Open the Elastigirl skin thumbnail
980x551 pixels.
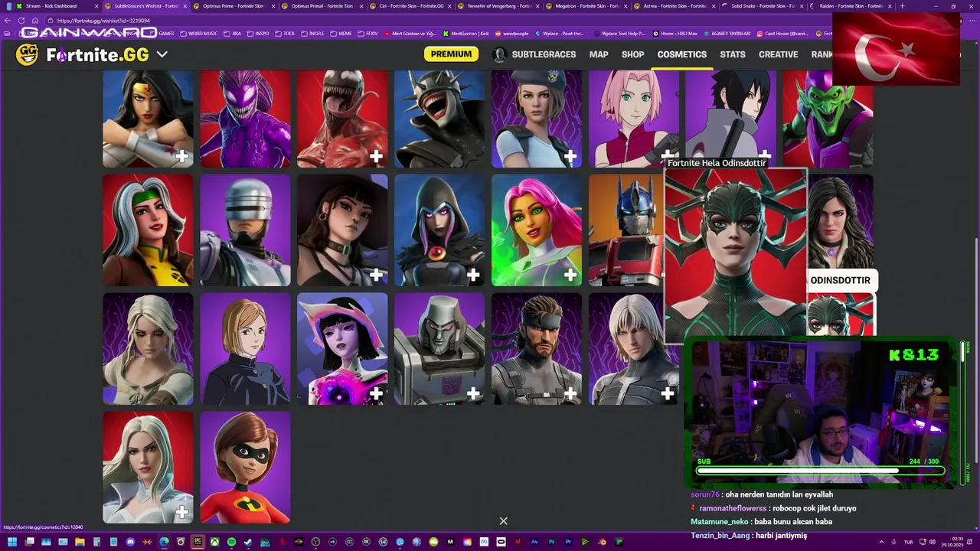click(245, 468)
